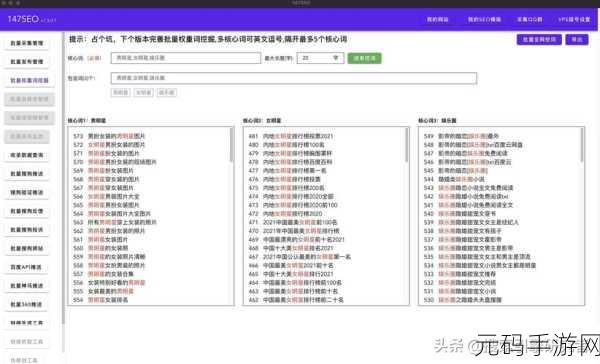The image size is (600, 364).
Task: Select row 566 in the 男明星 list
Action: pos(106,197)
